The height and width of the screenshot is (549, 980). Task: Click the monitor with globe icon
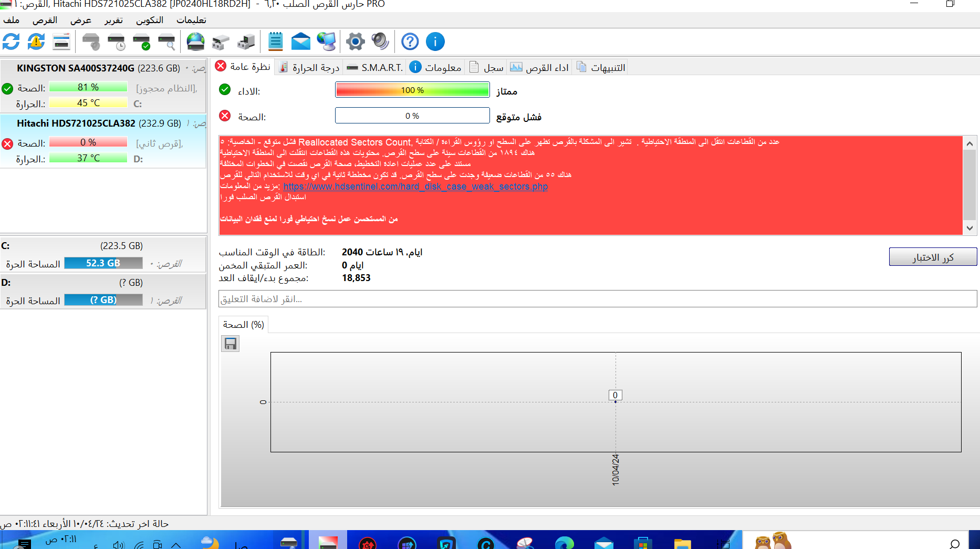coord(326,42)
